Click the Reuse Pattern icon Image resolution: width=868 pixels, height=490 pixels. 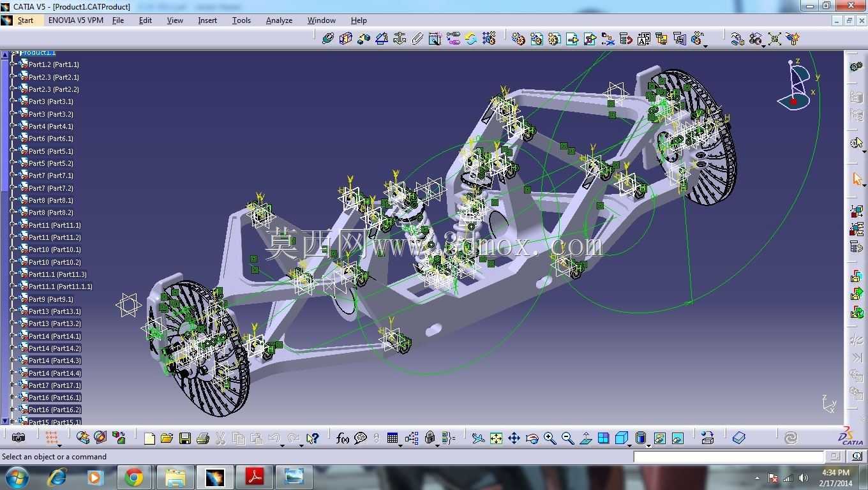click(x=489, y=39)
